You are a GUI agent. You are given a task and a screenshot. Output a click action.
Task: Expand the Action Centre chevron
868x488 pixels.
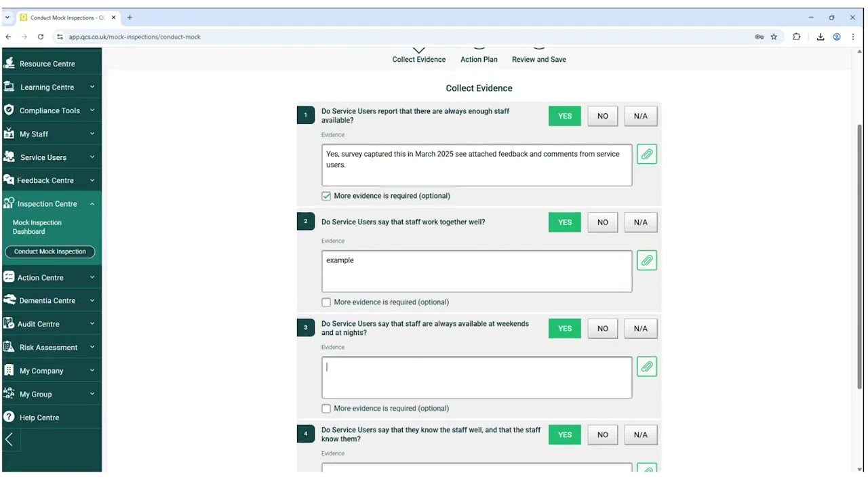[x=92, y=277]
